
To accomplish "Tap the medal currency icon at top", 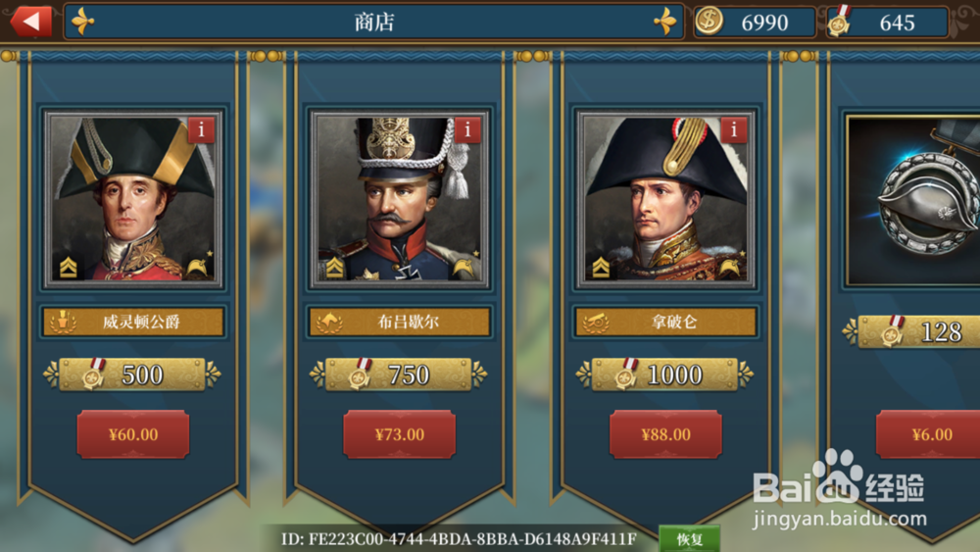I will click(840, 22).
